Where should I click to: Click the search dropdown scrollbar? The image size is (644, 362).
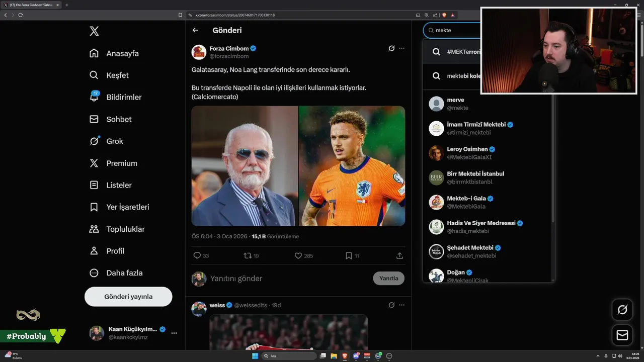pos(553,158)
